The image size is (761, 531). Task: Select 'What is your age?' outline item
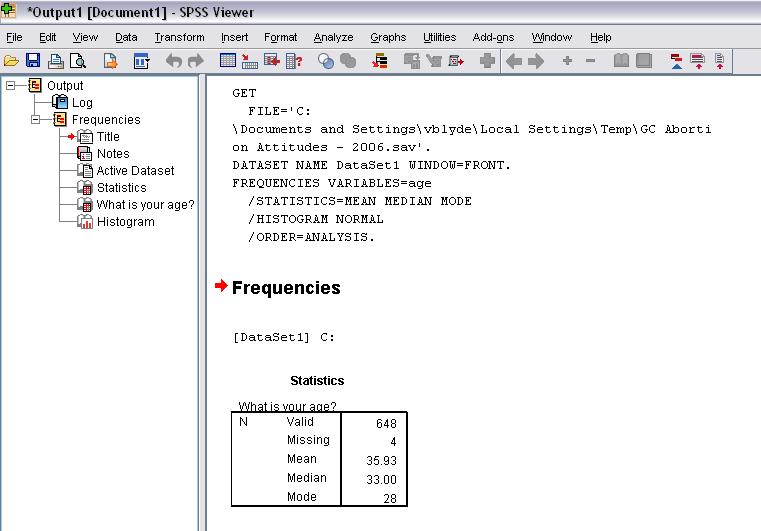pos(145,205)
